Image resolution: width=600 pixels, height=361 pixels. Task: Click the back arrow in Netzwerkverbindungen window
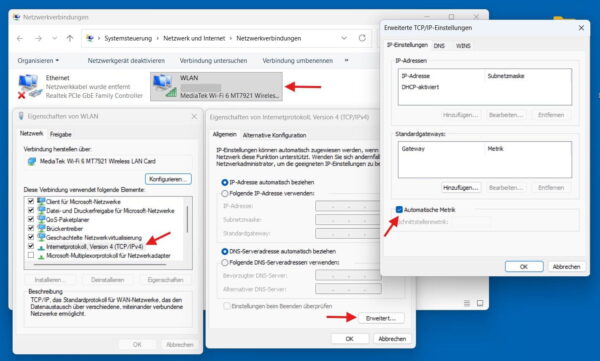pos(20,38)
